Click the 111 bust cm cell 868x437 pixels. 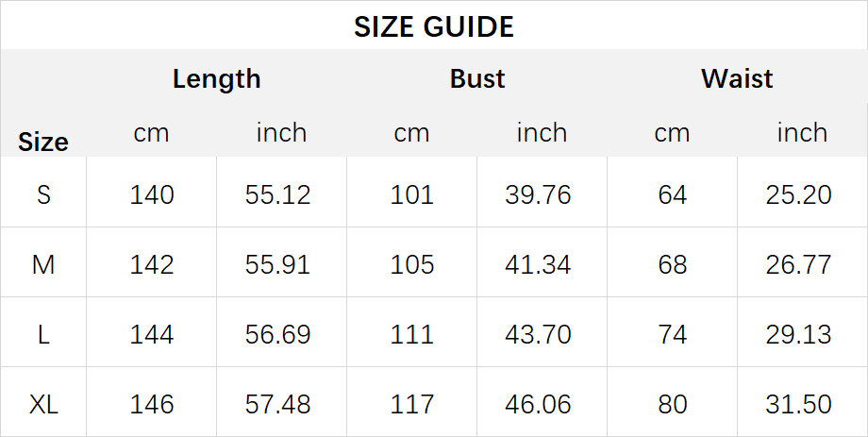[x=412, y=334]
